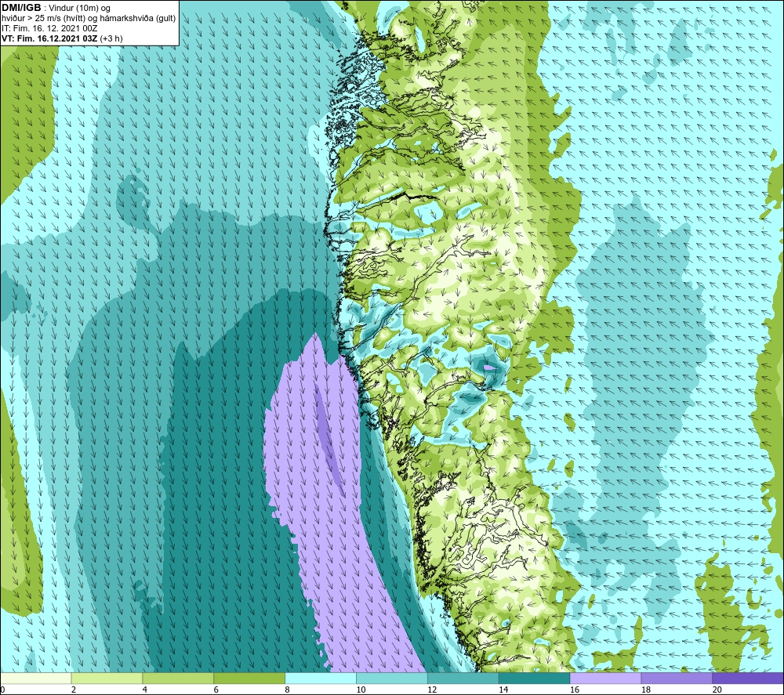The height and width of the screenshot is (695, 784).
Task: Click the scale label "12"
Action: click(x=432, y=690)
